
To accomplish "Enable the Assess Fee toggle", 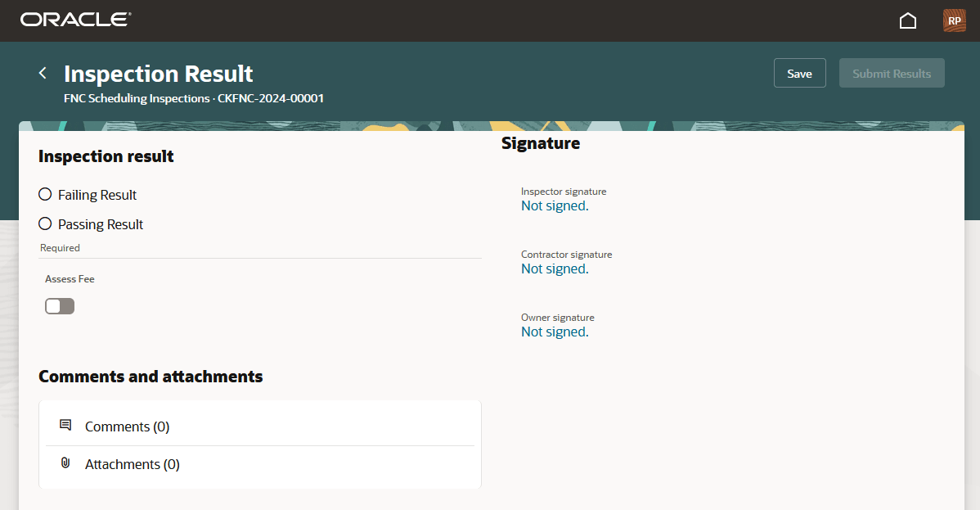I will (x=59, y=305).
